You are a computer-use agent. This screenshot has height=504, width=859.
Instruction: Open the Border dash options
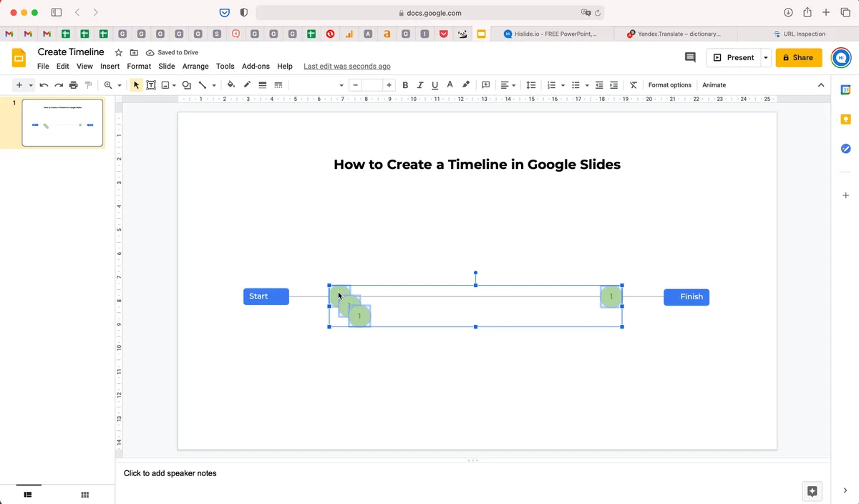point(278,85)
